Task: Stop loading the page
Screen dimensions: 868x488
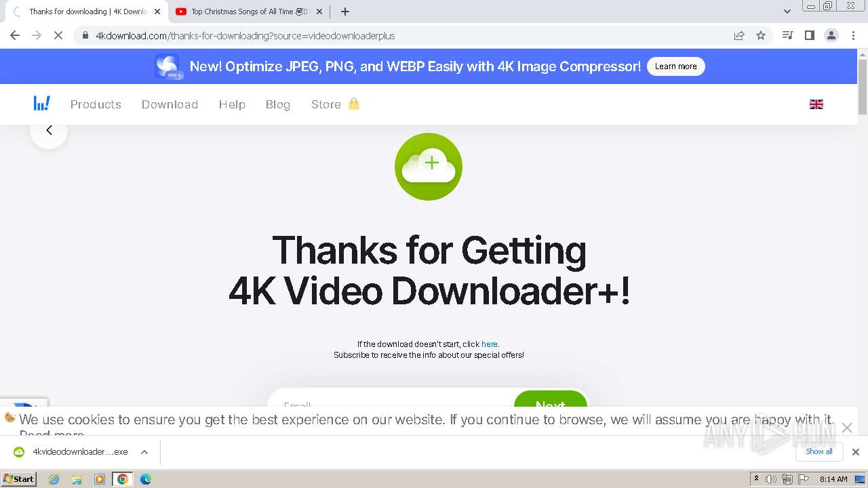Action: 58,35
